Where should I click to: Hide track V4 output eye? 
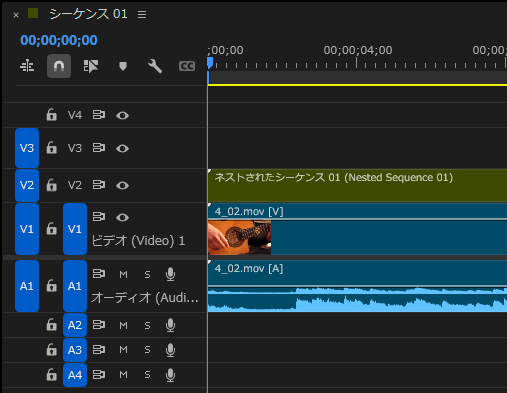[122, 115]
